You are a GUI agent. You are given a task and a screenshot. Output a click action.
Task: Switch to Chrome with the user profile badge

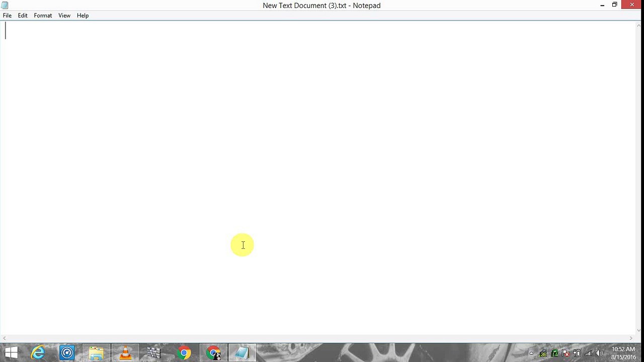(x=213, y=353)
